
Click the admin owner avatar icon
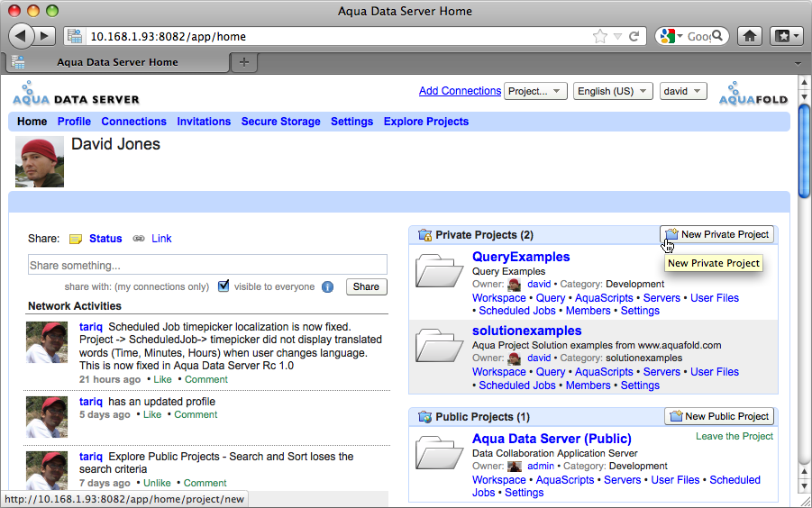click(x=515, y=466)
